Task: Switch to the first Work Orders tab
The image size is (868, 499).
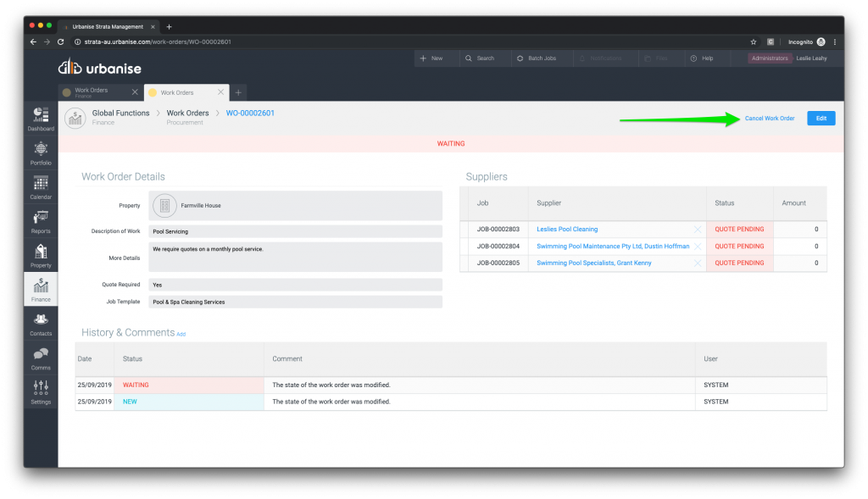Action: (92, 91)
